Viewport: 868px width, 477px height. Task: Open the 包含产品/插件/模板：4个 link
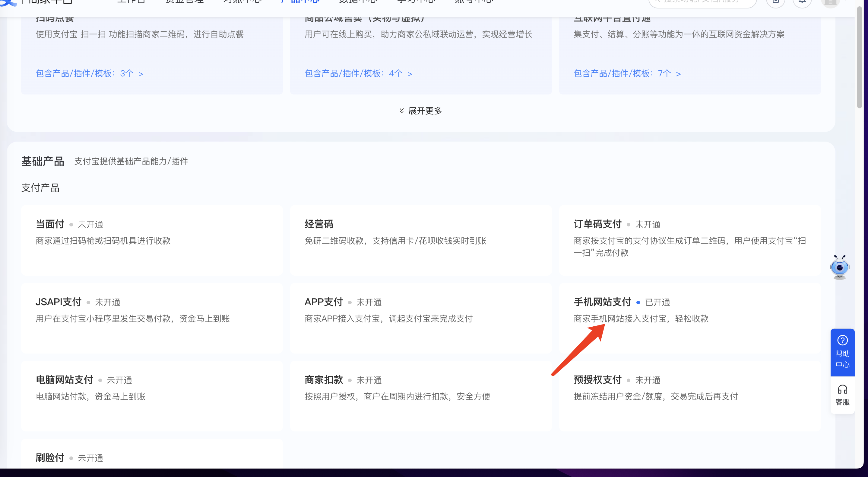tap(359, 74)
